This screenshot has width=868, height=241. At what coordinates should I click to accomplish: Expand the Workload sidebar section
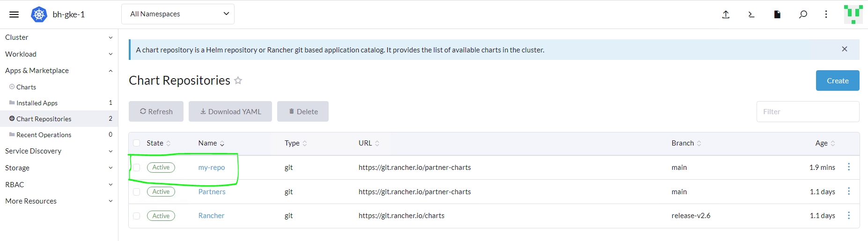pyautogui.click(x=59, y=54)
